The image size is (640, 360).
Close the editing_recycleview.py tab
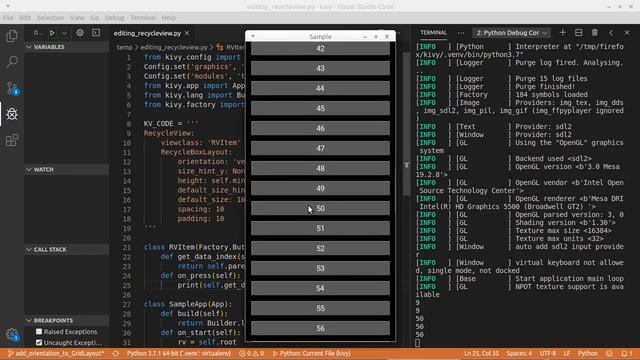pos(187,33)
